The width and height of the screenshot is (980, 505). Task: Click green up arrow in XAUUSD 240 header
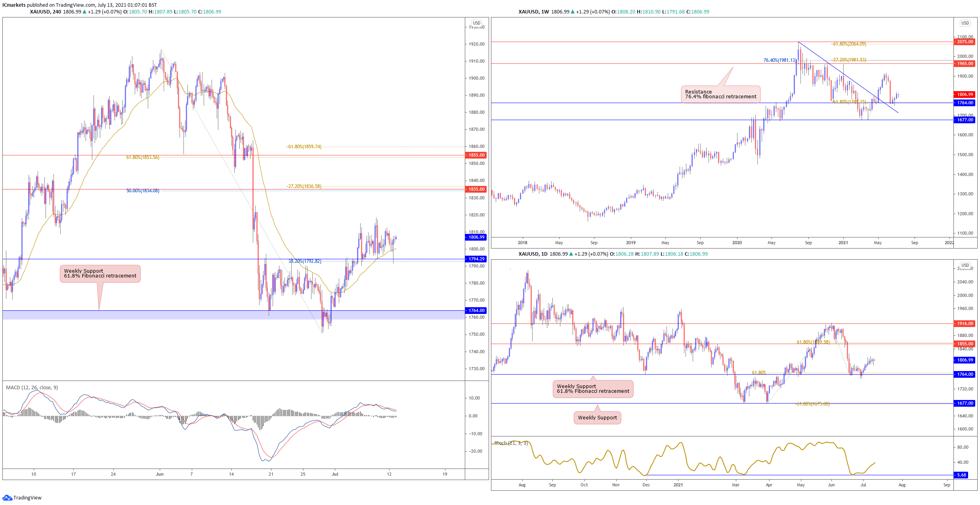pos(84,12)
